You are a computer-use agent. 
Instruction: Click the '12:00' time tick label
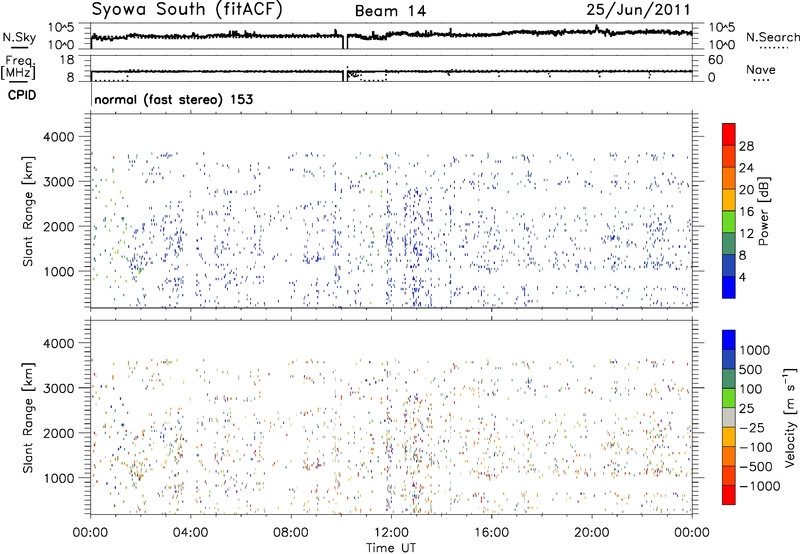[x=391, y=533]
